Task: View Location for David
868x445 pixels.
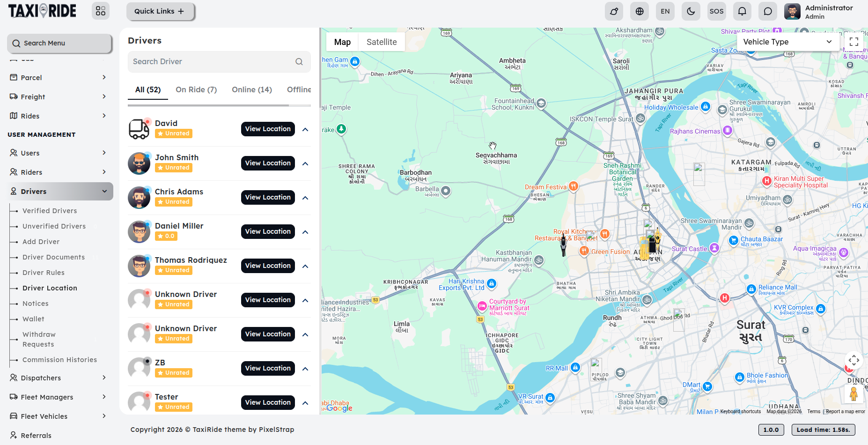Action: (x=268, y=129)
